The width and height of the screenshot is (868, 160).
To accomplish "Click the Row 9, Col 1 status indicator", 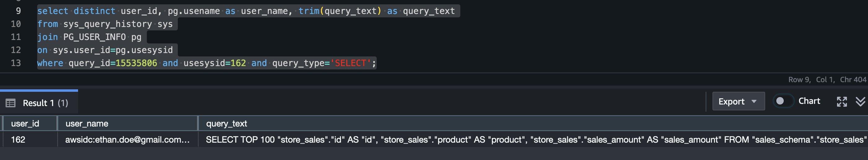I will (x=811, y=80).
